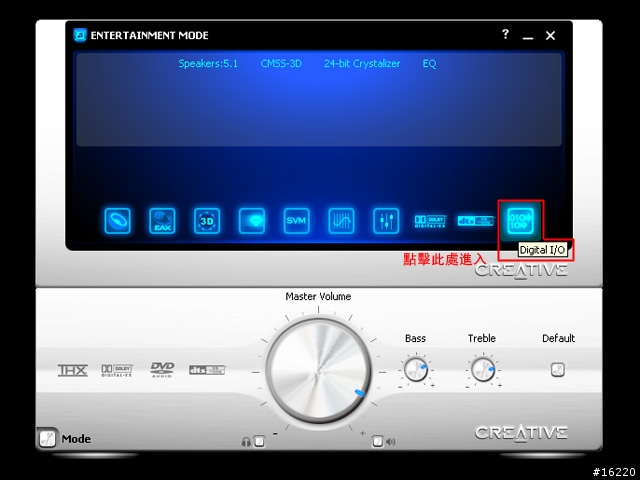Screen dimensions: 640x480
Task: Adjust the Master Volume knob
Action: (318, 372)
